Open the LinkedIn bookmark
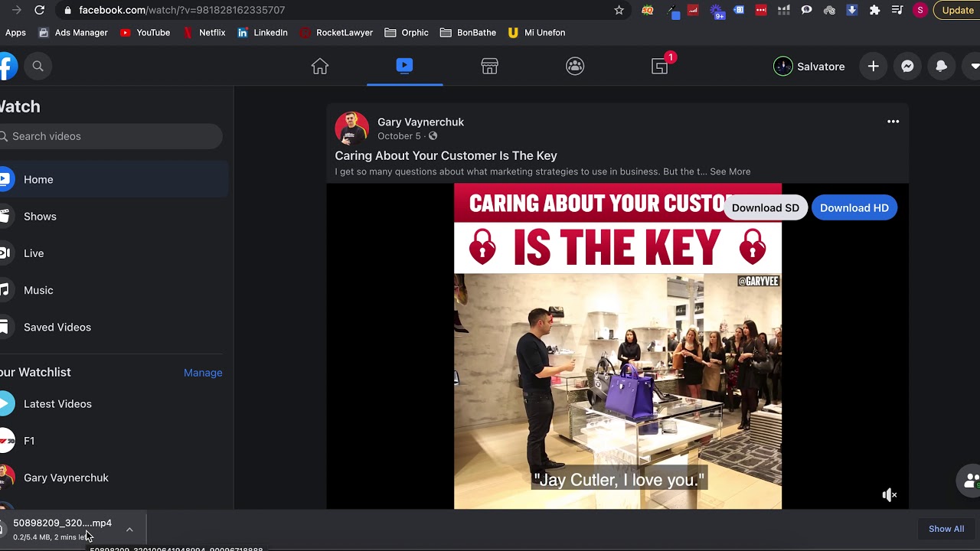Viewport: 980px width, 551px height. pyautogui.click(x=263, y=33)
